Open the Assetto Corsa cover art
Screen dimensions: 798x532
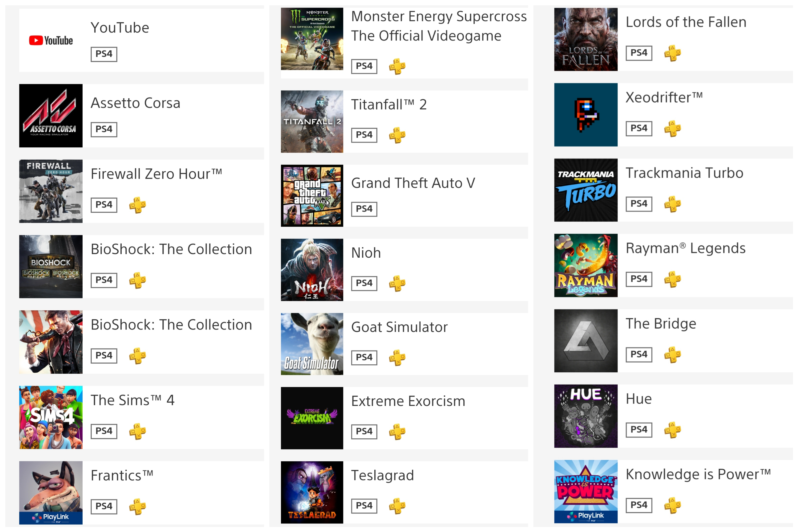coord(51,116)
